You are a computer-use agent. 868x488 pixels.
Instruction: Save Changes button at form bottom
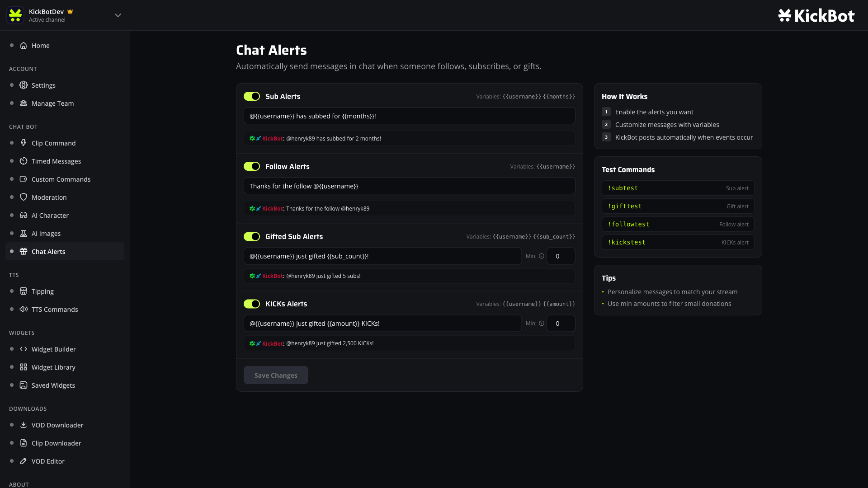(276, 375)
